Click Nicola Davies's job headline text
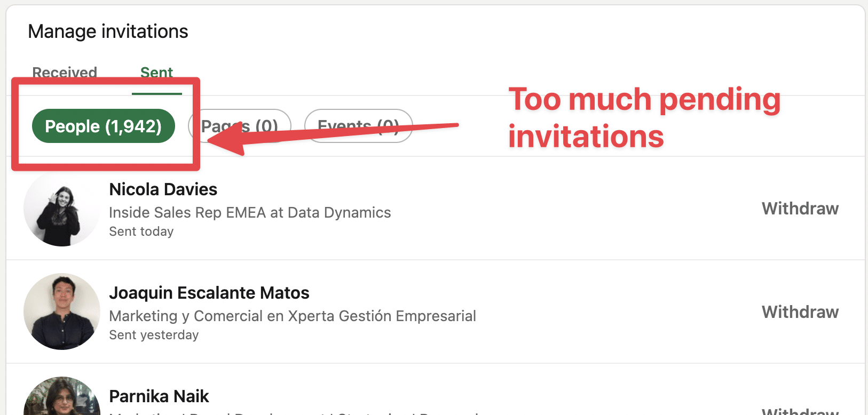Viewport: 868px width, 415px height. pyautogui.click(x=250, y=212)
